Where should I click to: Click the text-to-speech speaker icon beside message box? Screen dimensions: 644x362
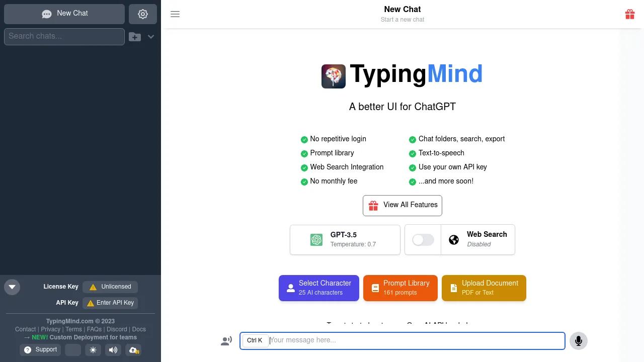[x=226, y=341]
